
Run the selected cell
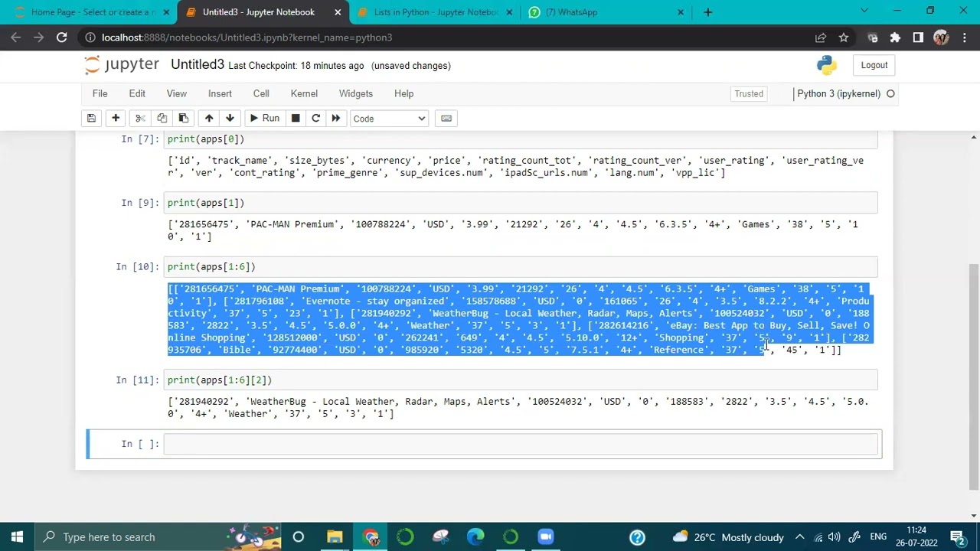tap(264, 119)
